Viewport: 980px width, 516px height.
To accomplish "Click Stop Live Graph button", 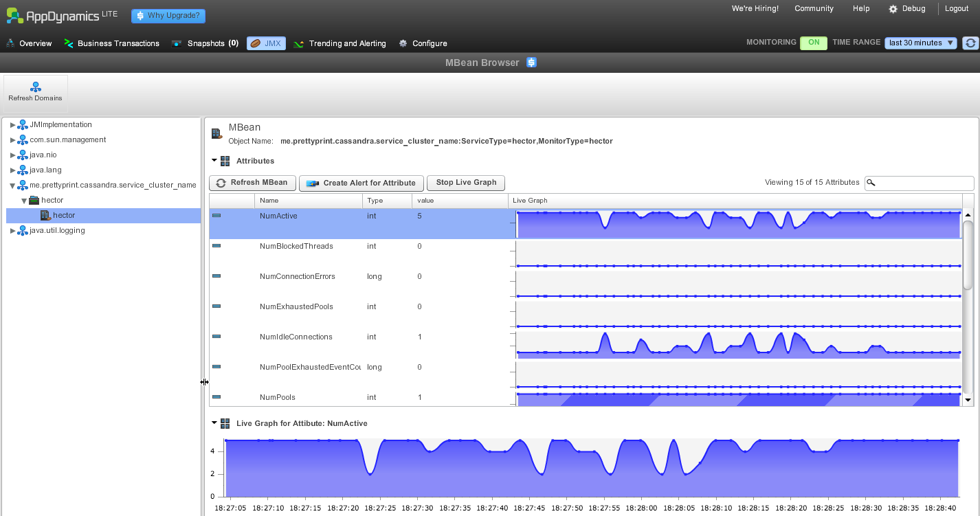I will [466, 183].
